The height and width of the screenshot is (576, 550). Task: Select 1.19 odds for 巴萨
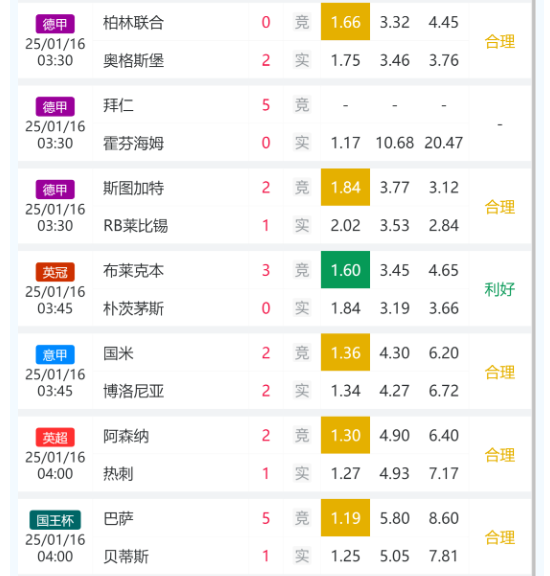[x=345, y=518]
